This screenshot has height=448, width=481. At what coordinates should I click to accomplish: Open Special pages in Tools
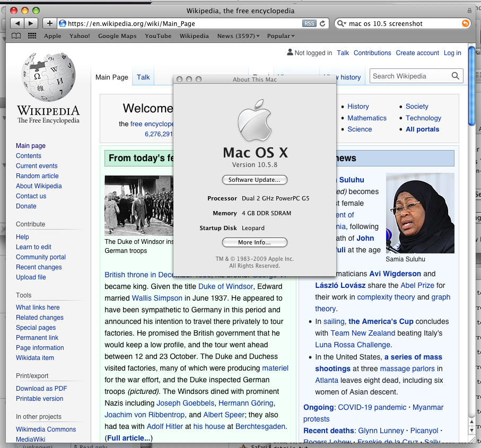[x=36, y=328]
